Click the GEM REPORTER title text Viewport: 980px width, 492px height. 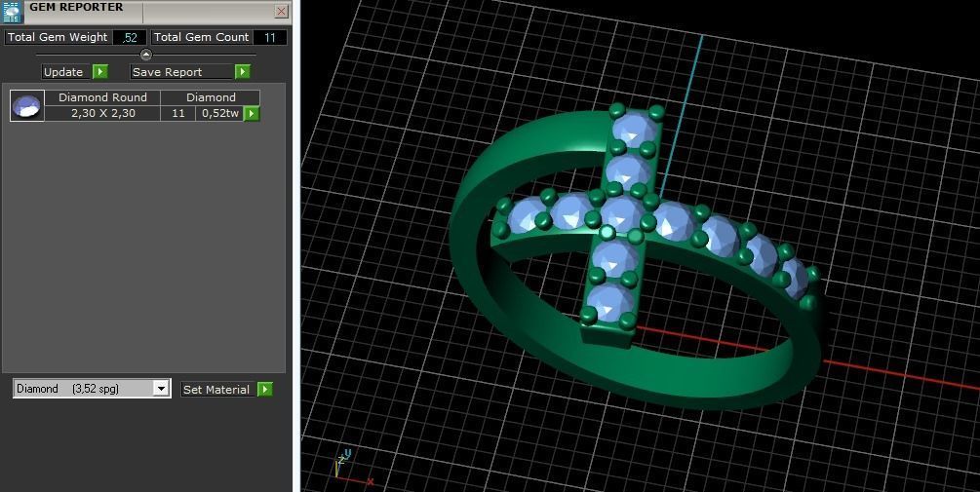pyautogui.click(x=76, y=8)
